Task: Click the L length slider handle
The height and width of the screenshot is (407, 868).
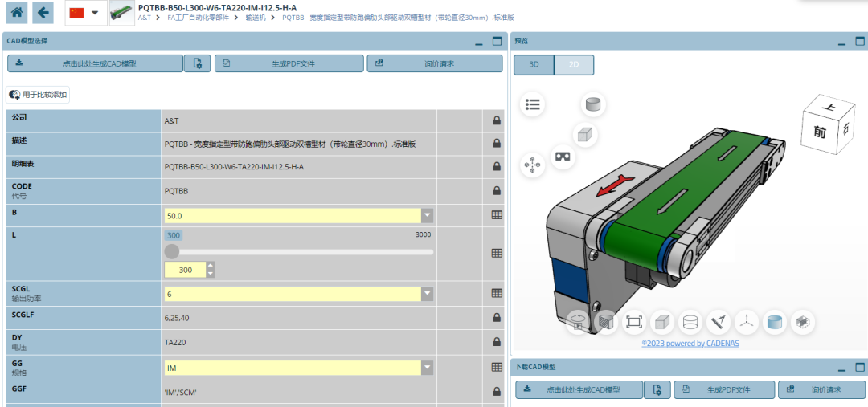Action: pos(172,251)
